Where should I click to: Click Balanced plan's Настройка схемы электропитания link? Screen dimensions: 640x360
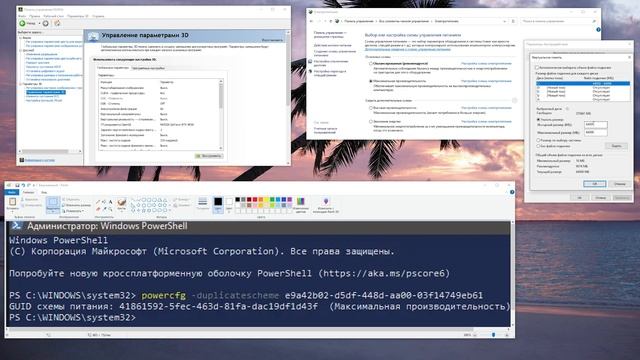point(486,64)
